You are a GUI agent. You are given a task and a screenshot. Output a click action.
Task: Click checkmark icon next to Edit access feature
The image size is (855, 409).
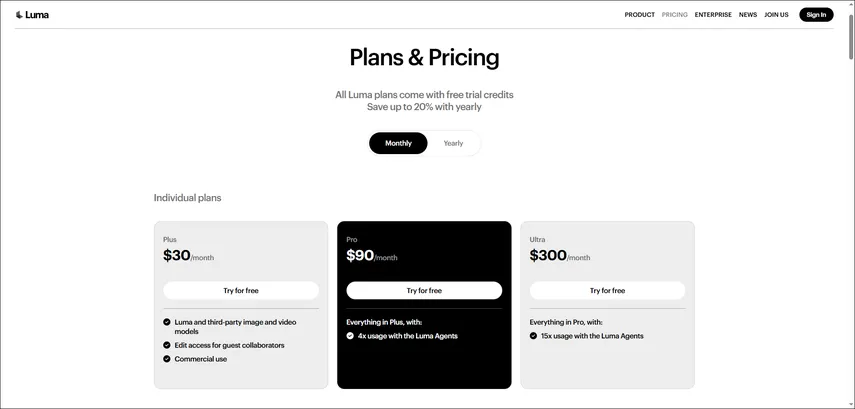tap(167, 345)
